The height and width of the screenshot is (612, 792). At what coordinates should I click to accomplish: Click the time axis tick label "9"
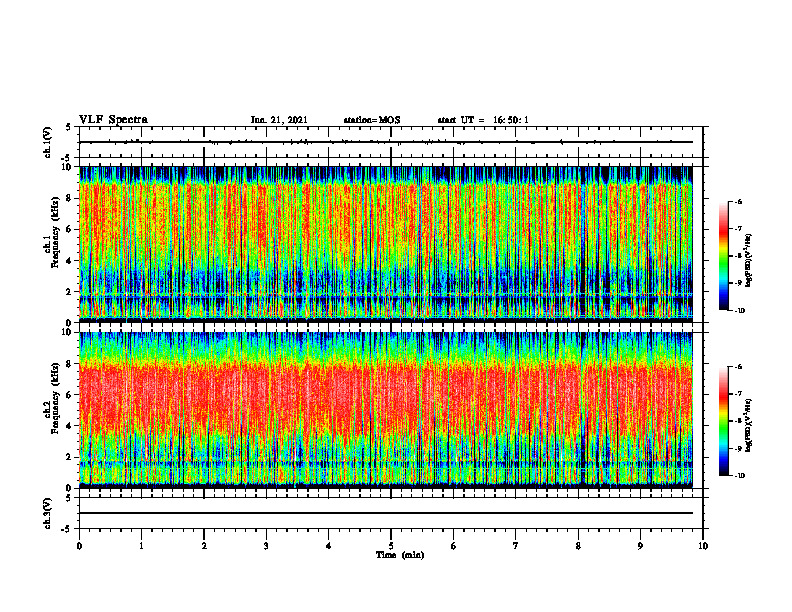640,546
